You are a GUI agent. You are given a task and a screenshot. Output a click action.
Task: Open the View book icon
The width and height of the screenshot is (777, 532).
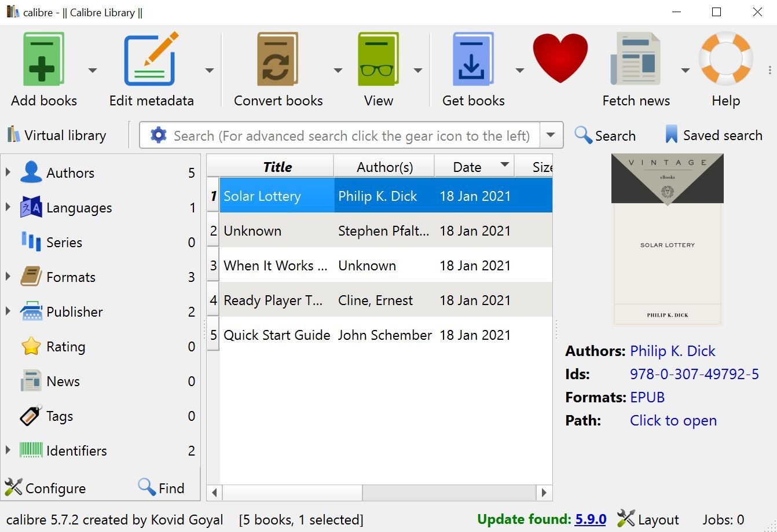[378, 59]
